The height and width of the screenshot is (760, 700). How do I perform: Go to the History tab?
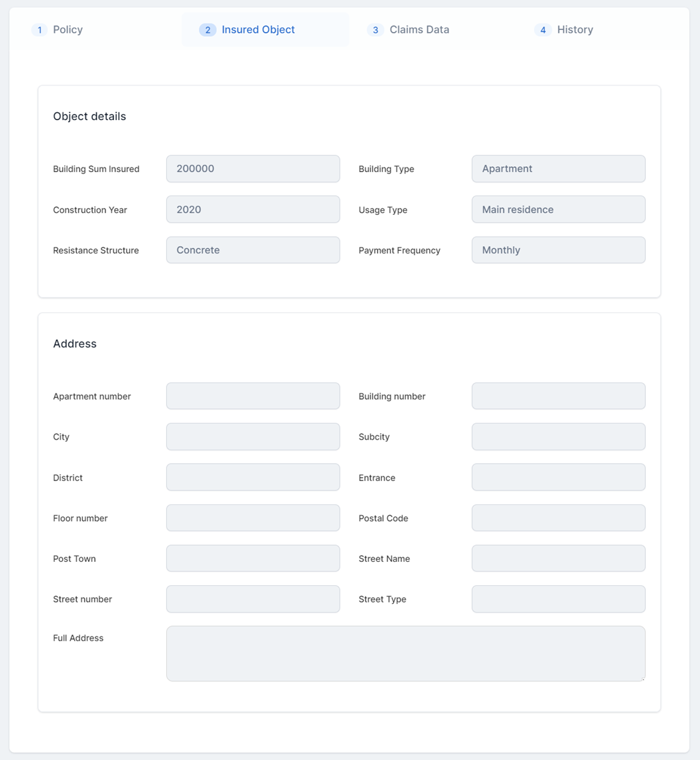tap(575, 30)
